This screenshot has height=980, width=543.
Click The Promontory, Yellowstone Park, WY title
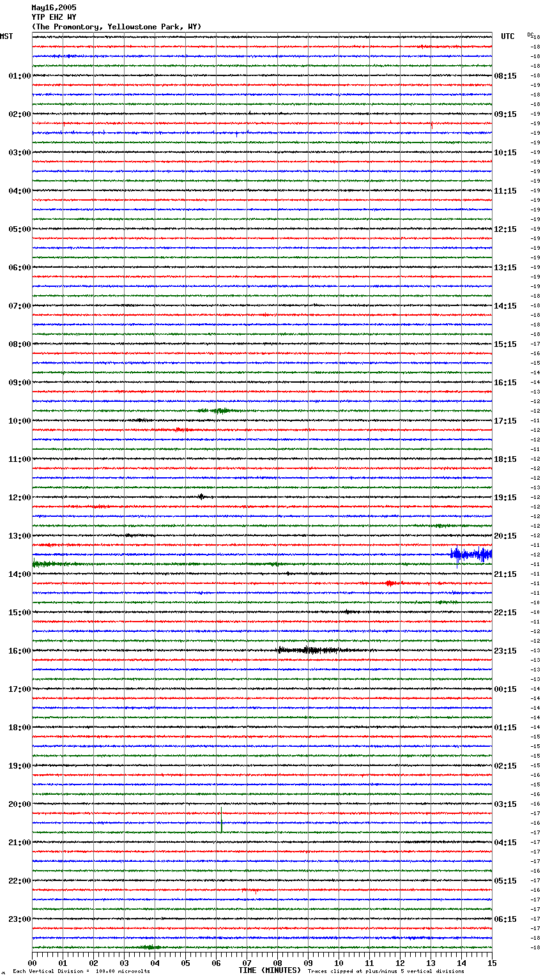point(116,27)
